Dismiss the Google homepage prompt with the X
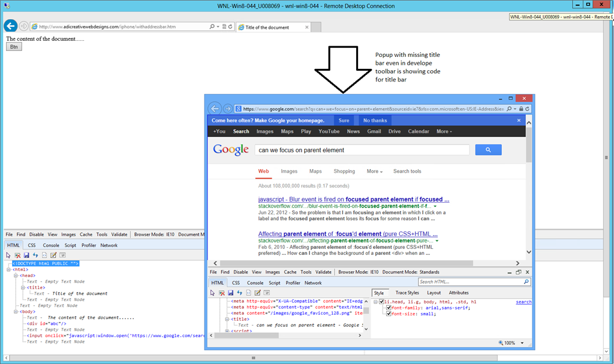 519,121
